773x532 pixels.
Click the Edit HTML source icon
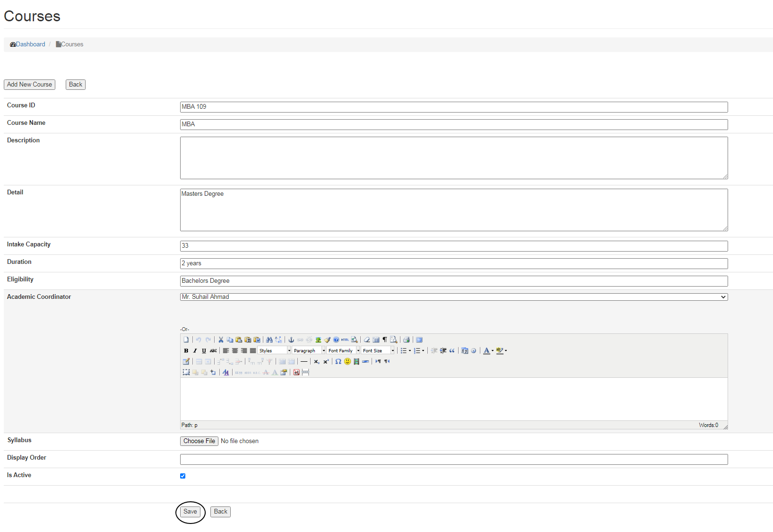click(x=345, y=340)
